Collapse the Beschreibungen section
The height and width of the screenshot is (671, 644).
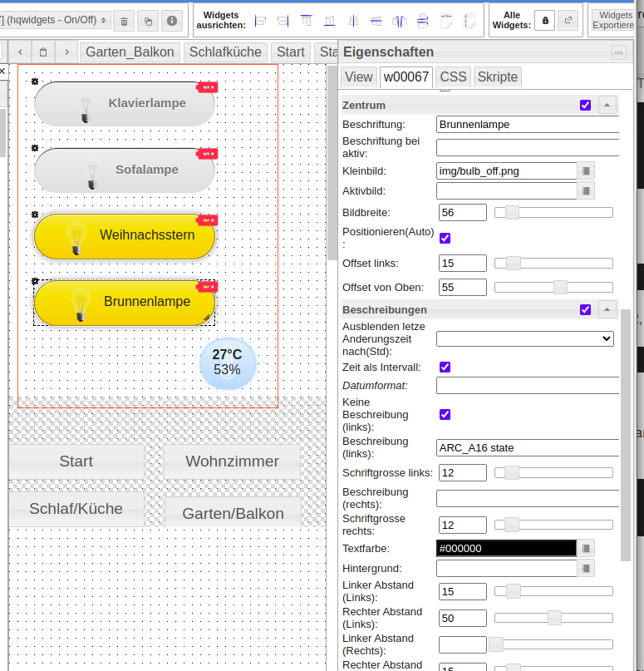pyautogui.click(x=607, y=309)
